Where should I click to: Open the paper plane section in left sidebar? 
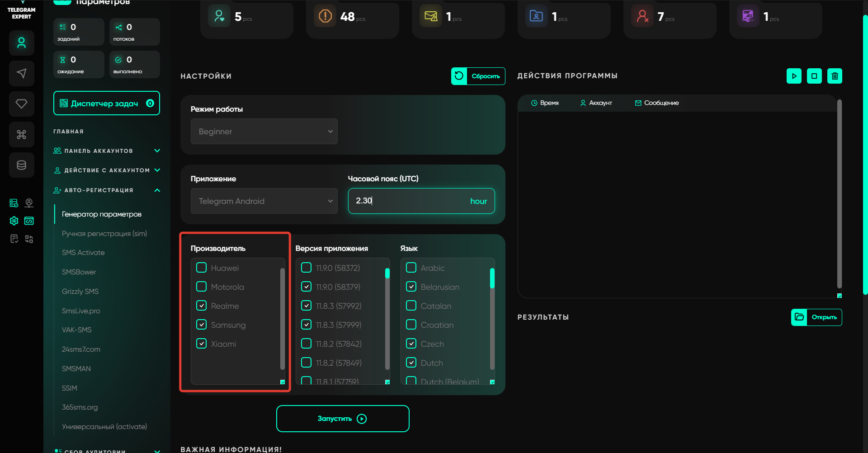pos(21,73)
